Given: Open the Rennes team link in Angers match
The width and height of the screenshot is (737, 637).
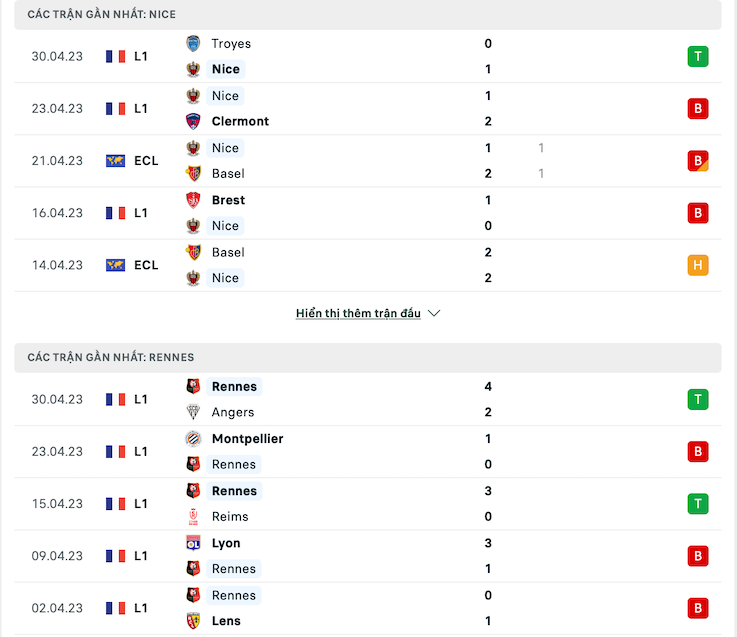Looking at the screenshot, I should pyautogui.click(x=234, y=387).
